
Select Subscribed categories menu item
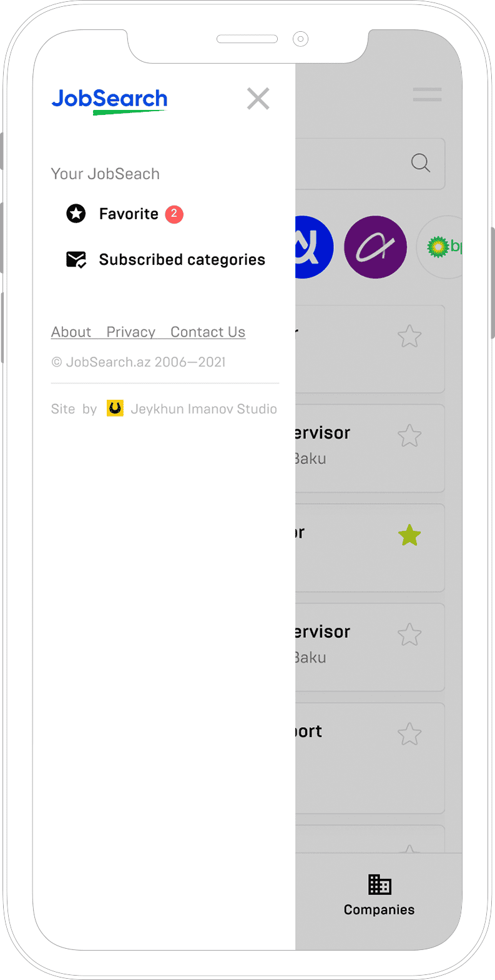coord(165,260)
